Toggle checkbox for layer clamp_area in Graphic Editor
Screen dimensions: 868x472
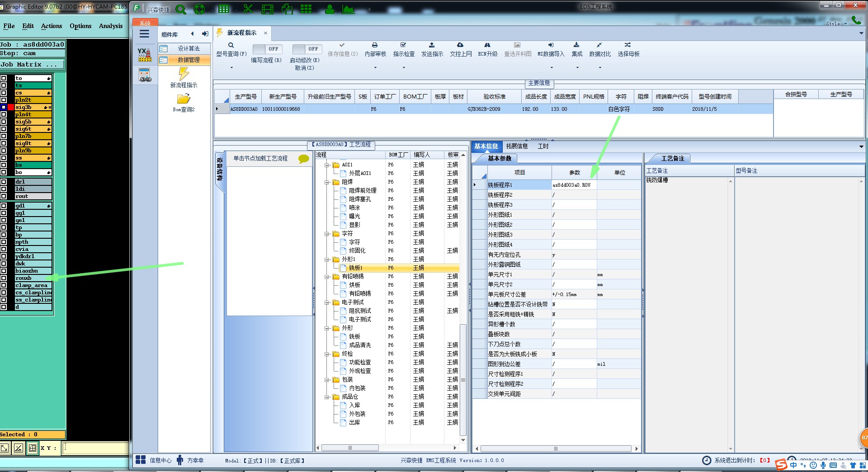point(4,285)
